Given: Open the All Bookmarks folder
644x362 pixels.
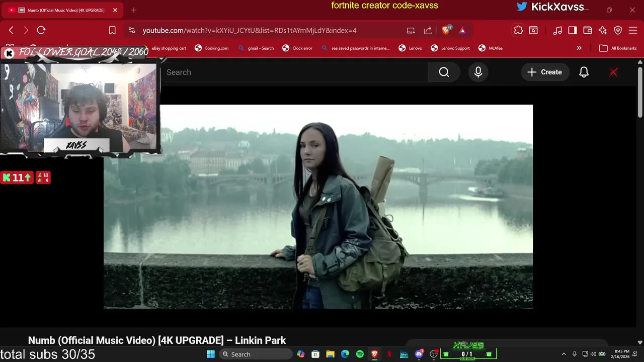Looking at the screenshot, I should tap(618, 48).
